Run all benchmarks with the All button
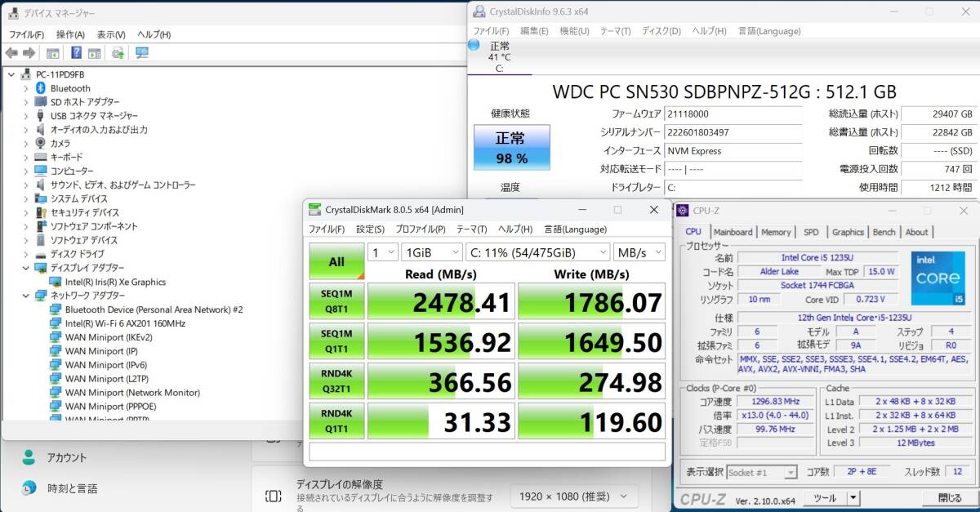The image size is (980, 512). pyautogui.click(x=336, y=261)
